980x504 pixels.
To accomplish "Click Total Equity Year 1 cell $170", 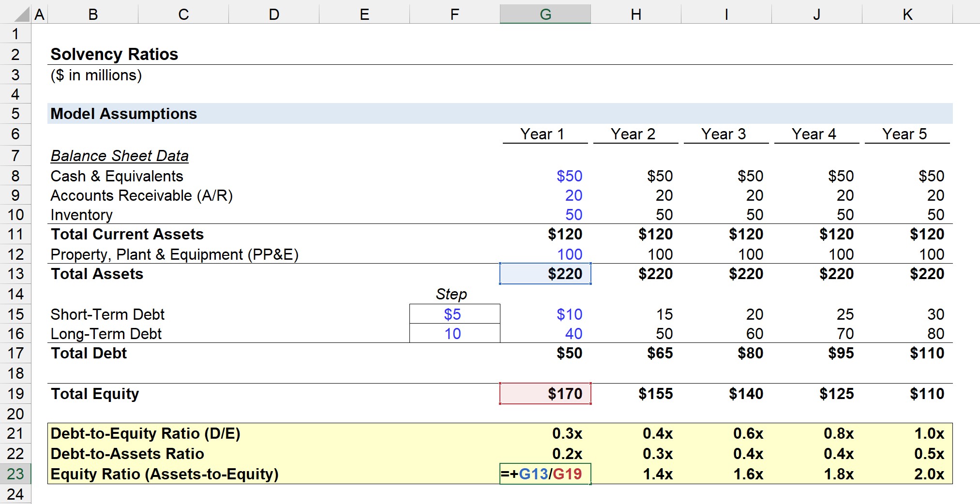I will coord(545,394).
